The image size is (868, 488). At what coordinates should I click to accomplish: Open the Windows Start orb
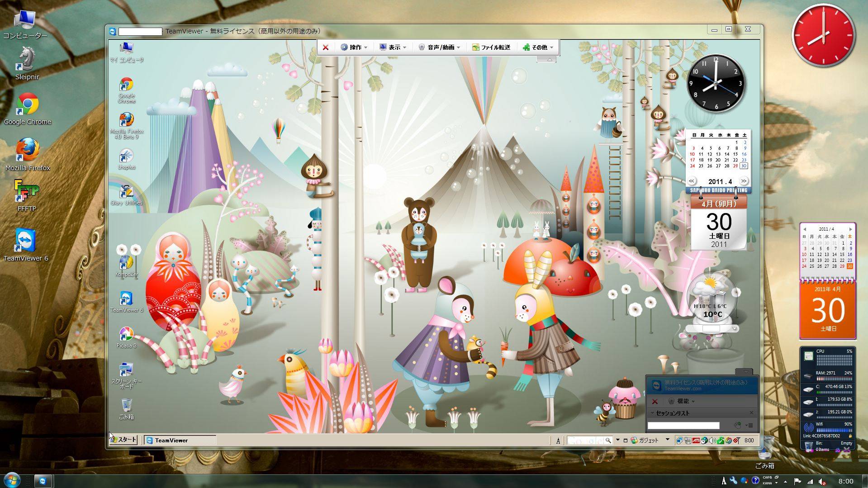(12, 481)
